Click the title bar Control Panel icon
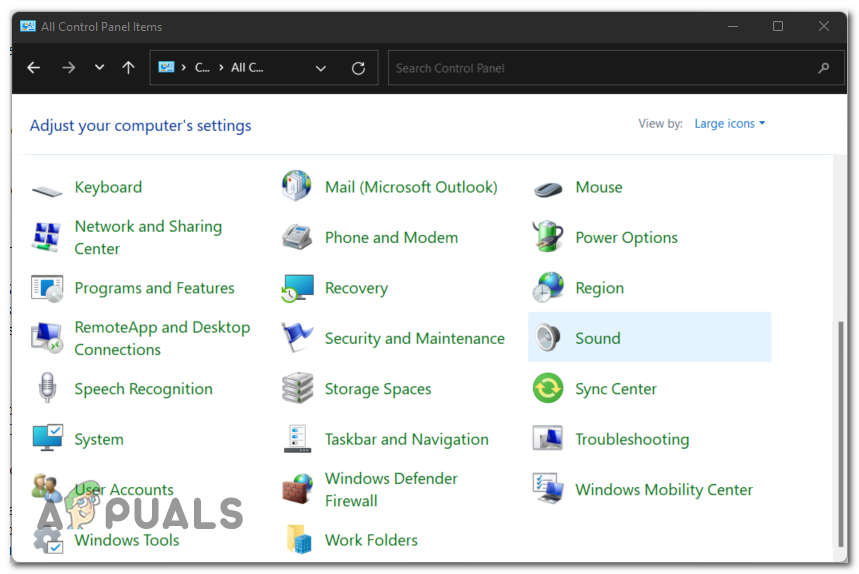This screenshot has width=859, height=574. [28, 26]
